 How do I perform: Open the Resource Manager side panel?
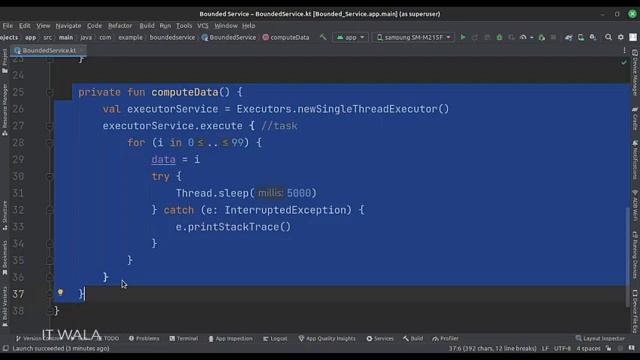(5, 109)
